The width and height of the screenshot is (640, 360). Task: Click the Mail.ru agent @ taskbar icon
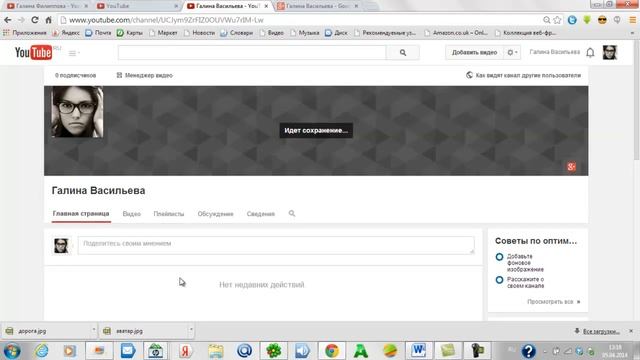244,351
